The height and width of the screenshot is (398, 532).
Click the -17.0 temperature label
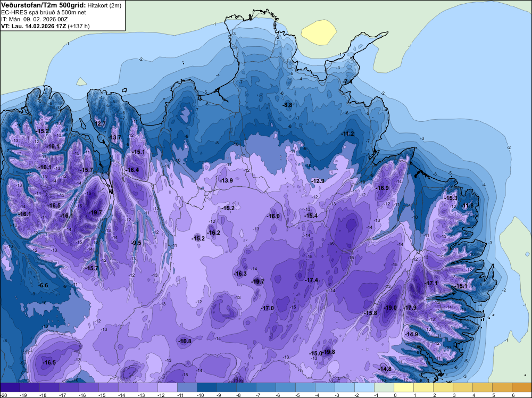click(x=268, y=308)
